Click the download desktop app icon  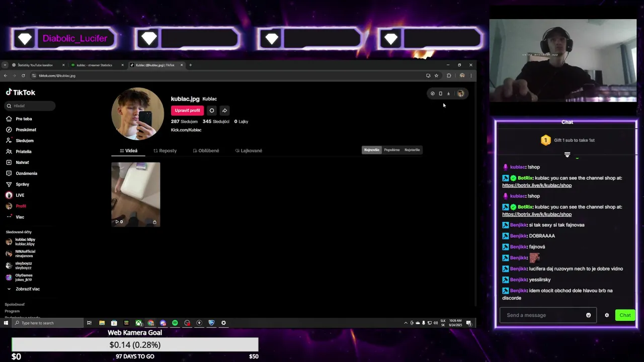coord(448,94)
